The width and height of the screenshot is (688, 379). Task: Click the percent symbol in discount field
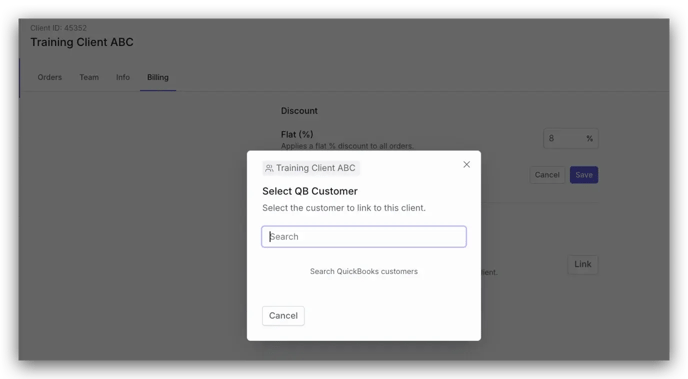(x=590, y=139)
